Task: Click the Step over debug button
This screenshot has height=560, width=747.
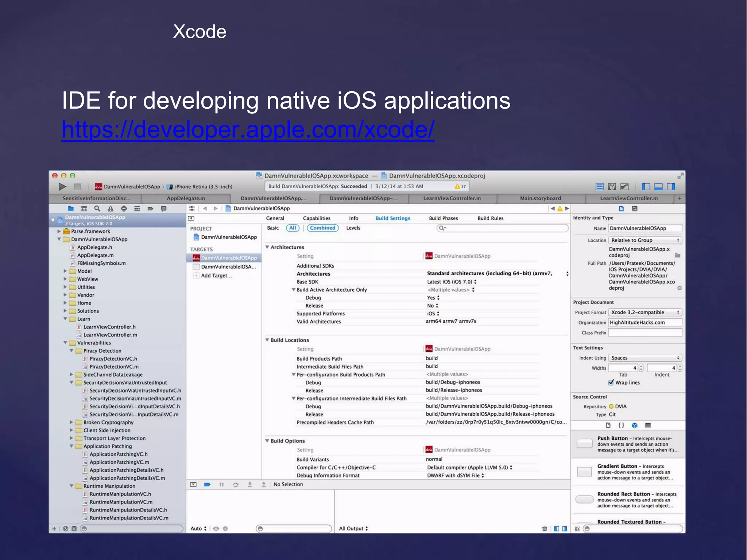Action: pyautogui.click(x=236, y=485)
